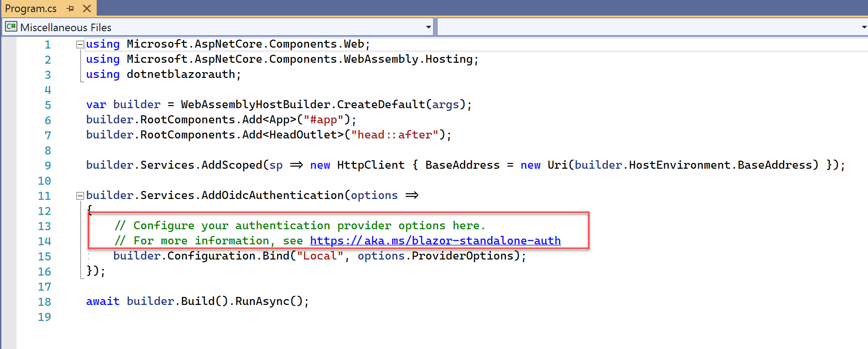
Task: Click the AddScoped method on line 9
Action: [232, 165]
